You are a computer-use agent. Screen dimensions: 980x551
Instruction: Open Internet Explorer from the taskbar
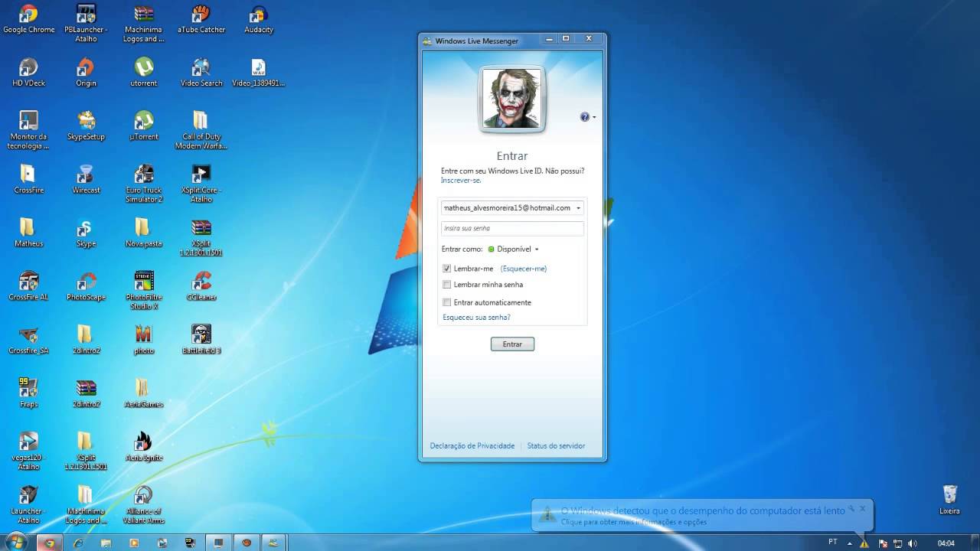pos(77,543)
